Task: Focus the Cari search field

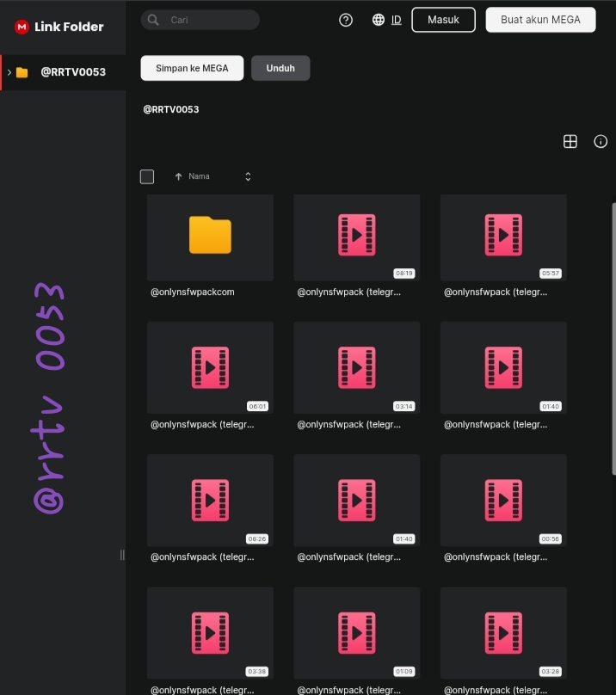Action: (x=200, y=20)
